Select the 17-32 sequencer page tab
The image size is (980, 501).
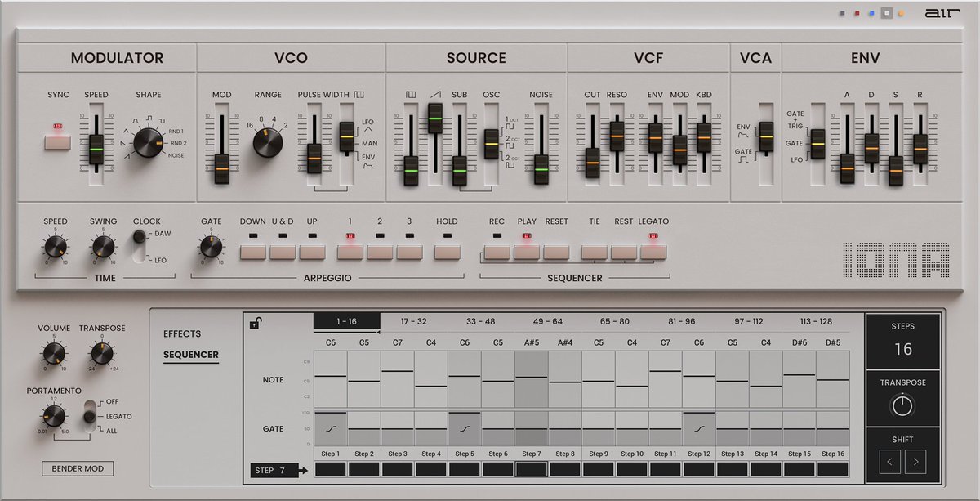click(x=415, y=320)
